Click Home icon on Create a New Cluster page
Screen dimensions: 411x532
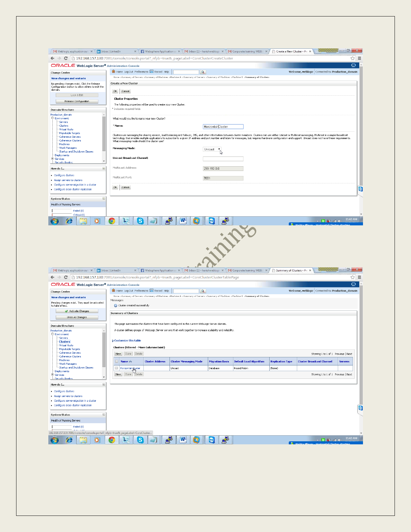point(113,72)
